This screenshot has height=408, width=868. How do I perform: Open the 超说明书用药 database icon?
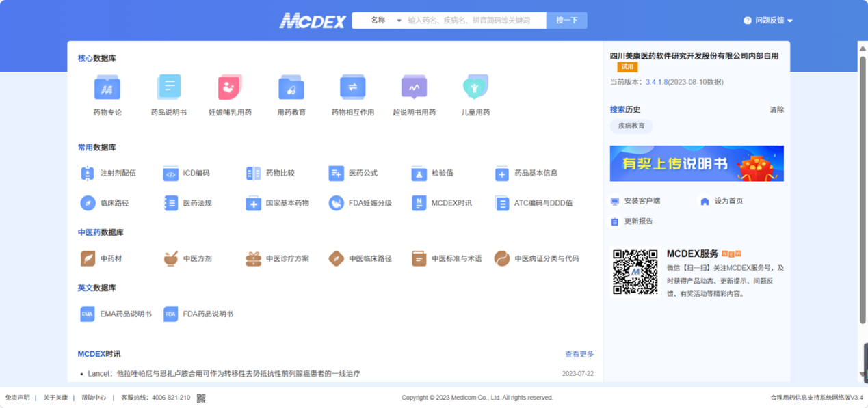click(414, 87)
